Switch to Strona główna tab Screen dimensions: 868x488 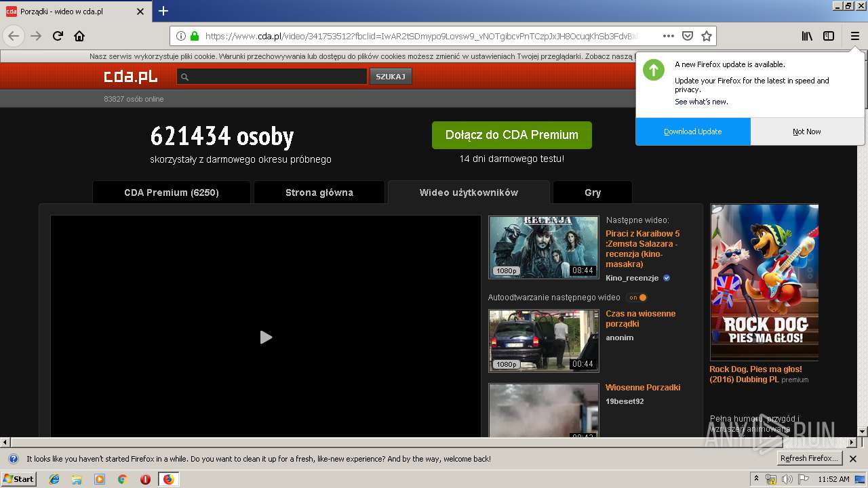pos(319,192)
